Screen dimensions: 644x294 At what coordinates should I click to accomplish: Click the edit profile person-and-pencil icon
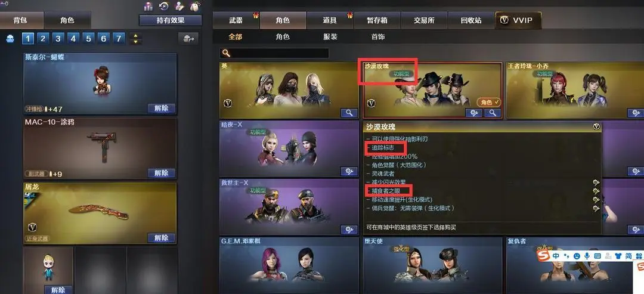[179, 6]
